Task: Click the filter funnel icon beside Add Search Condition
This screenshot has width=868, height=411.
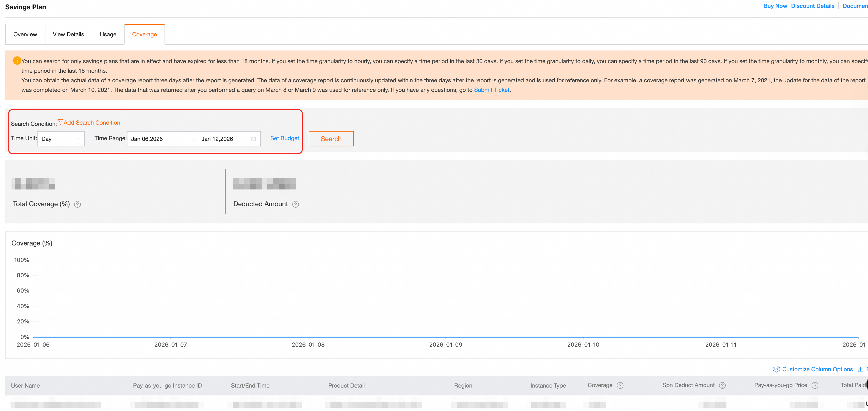Action: 60,122
